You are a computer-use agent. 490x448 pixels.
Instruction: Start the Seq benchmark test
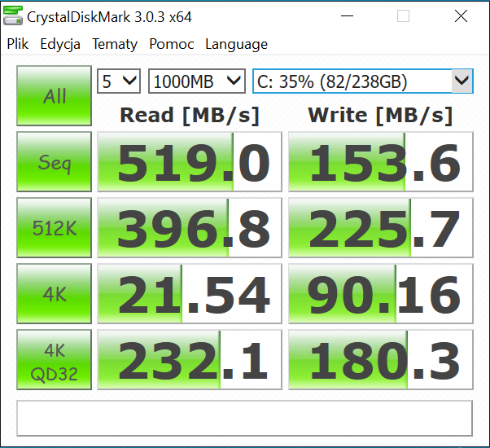[x=54, y=161]
